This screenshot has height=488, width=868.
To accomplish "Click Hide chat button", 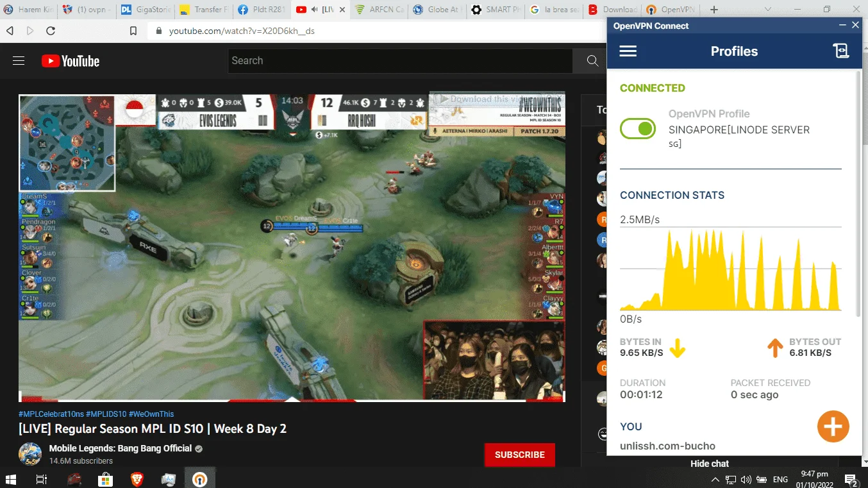I will coord(710,463).
